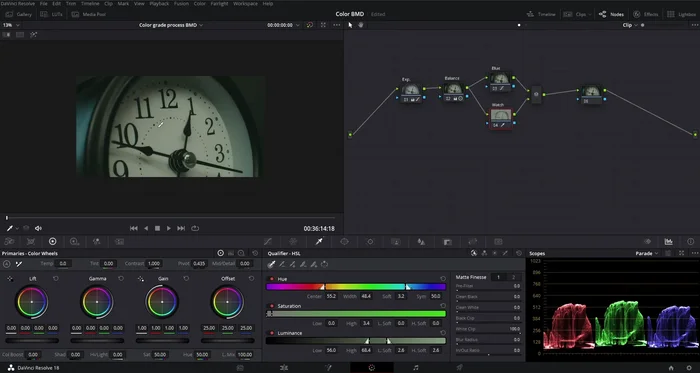
Task: Open the RGB Mixer palette icon
Action: tap(96, 241)
